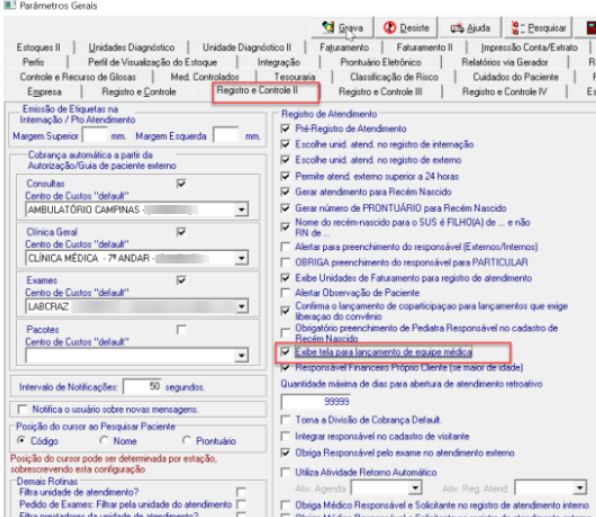This screenshot has height=517, width=596.
Task: Toggle the Exames checkbox
Action: [181, 280]
